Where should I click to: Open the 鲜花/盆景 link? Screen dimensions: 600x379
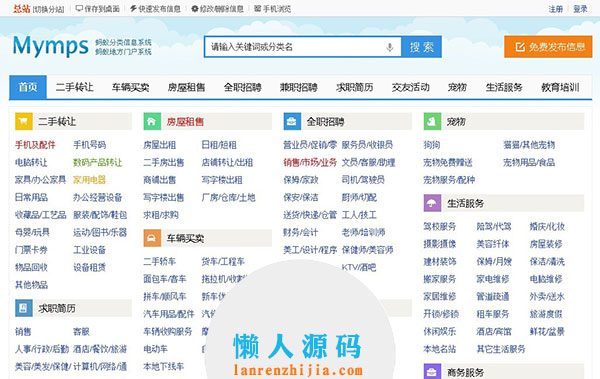547,332
